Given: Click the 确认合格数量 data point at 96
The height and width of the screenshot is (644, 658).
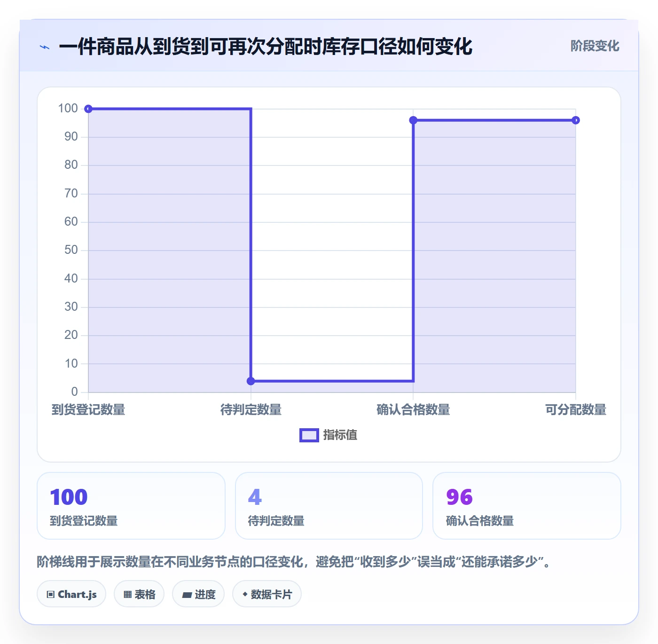Looking at the screenshot, I should point(413,120).
